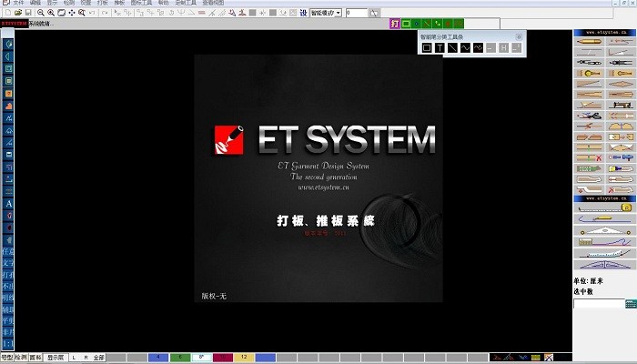Click the 1:1 button in left sidebar
This screenshot has height=364, width=637.
8,343
